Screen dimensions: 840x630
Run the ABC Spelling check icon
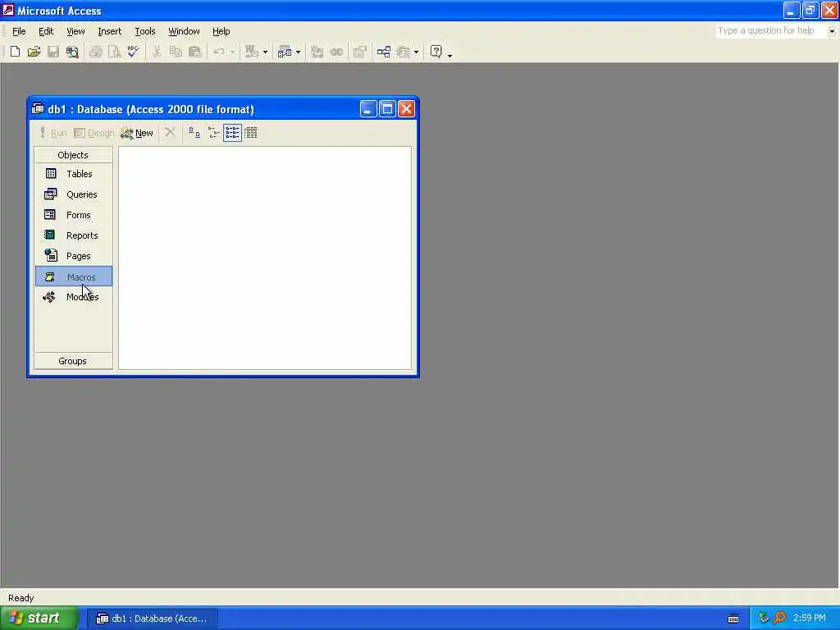pos(133,52)
